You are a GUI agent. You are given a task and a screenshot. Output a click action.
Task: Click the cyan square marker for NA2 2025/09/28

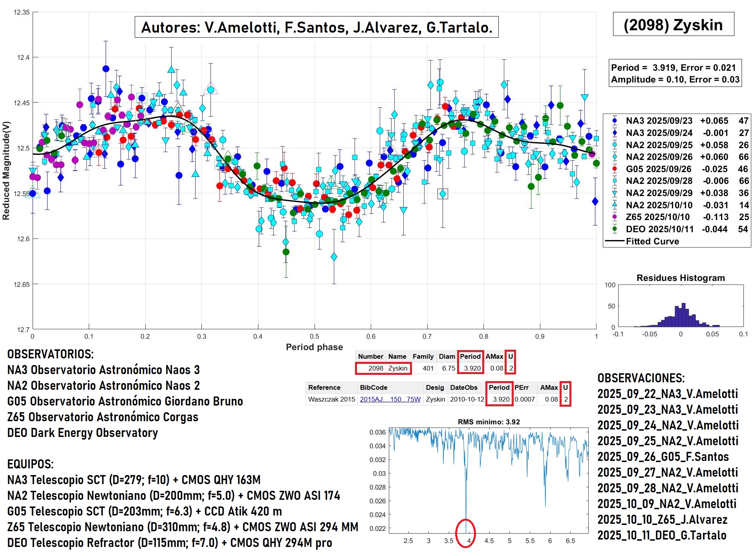coord(615,181)
